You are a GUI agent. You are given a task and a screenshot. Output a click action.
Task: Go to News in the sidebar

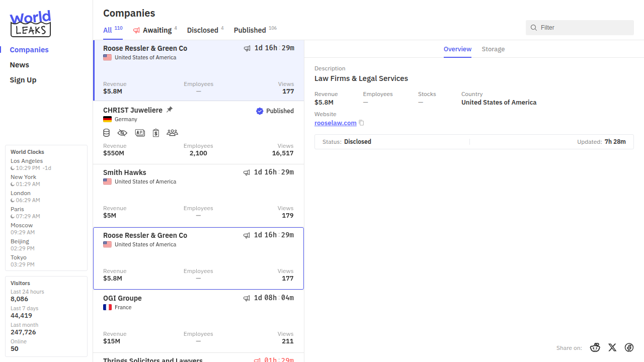pyautogui.click(x=19, y=65)
